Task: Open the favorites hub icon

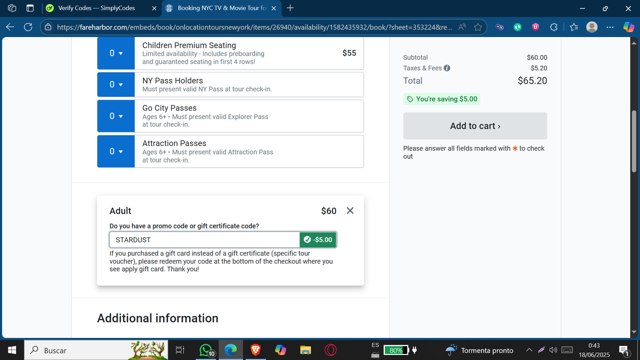Action: point(573,27)
